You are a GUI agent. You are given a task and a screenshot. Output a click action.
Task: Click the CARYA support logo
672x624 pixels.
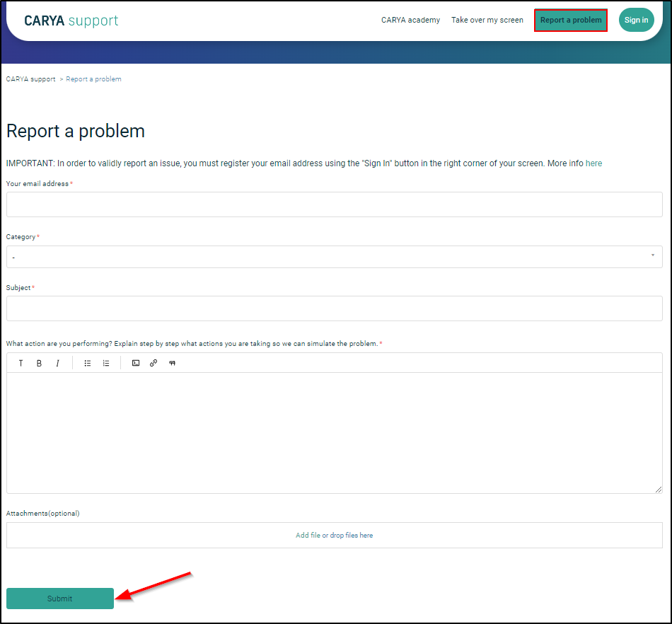point(71,21)
